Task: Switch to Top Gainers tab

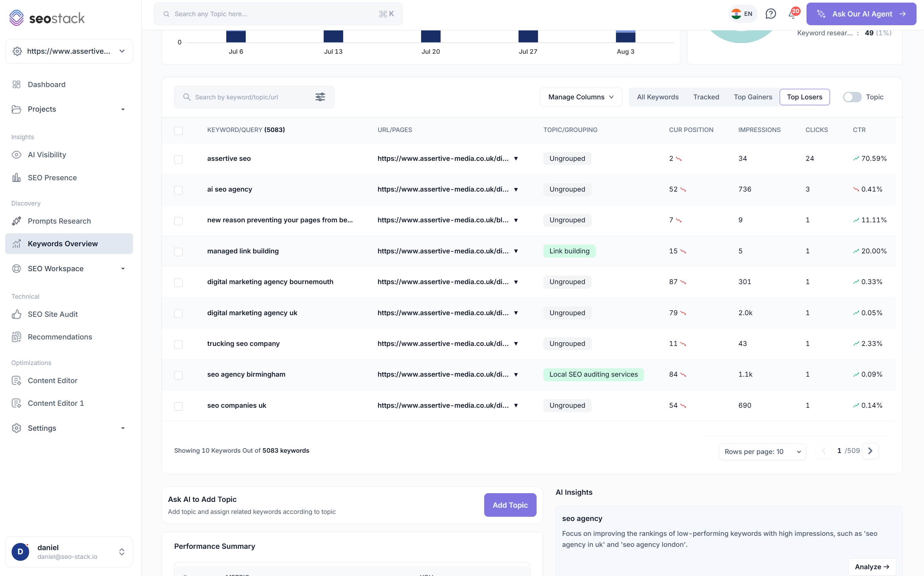Action: coord(753,97)
